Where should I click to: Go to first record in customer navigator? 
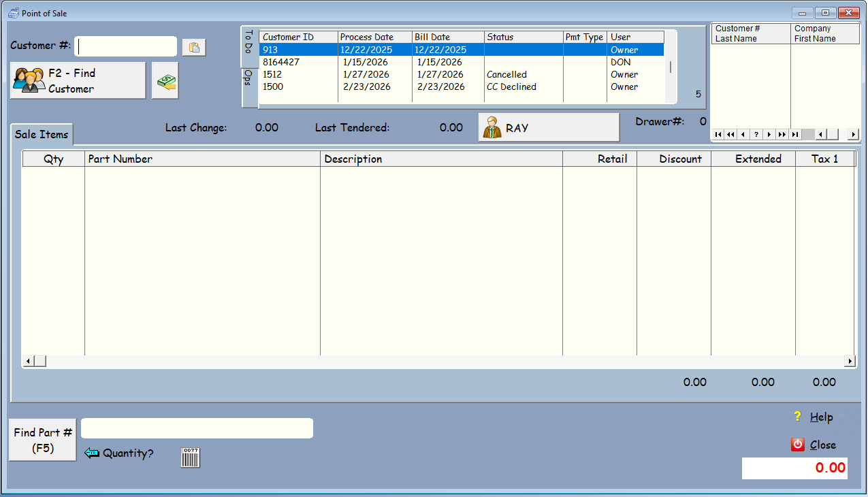718,134
